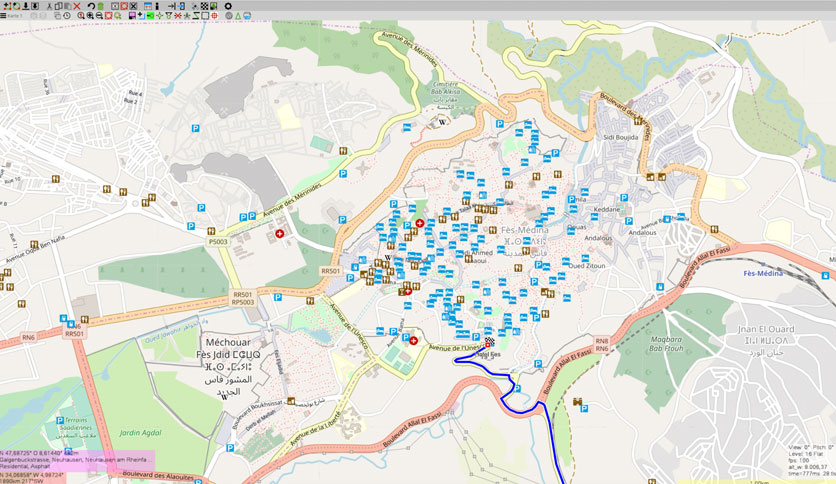Open the hamburger menu beside Karte 1
Image resolution: width=836 pixels, height=484 pixels.
[x=3, y=16]
